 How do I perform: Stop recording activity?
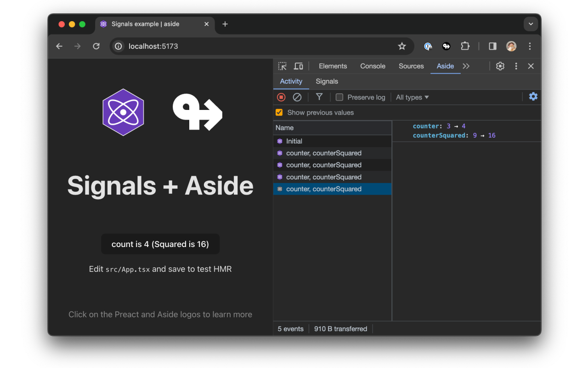point(281,97)
